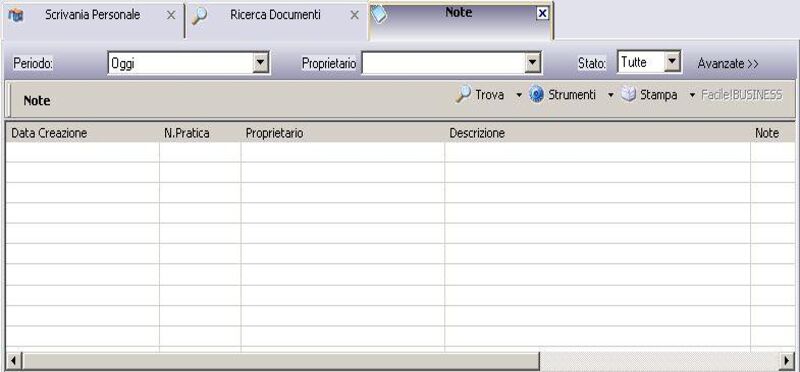Image resolution: width=800 pixels, height=372 pixels.
Task: Click the horizontal scrollbar thumb
Action: click(x=280, y=361)
